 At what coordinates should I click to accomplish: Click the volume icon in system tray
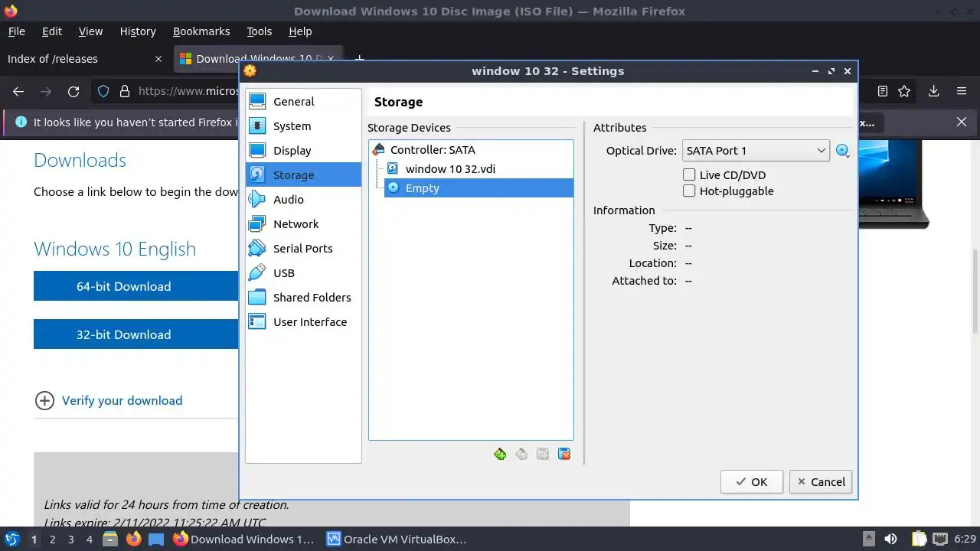(x=890, y=539)
